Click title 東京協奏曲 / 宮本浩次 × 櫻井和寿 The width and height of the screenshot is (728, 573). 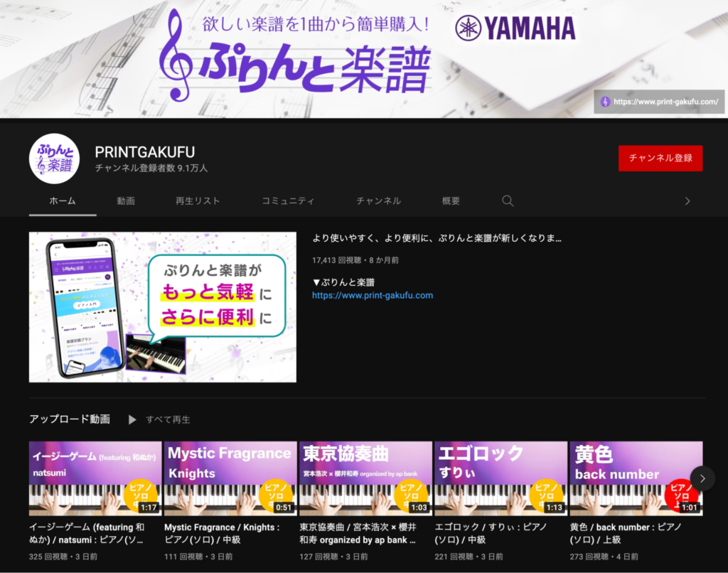click(358, 533)
